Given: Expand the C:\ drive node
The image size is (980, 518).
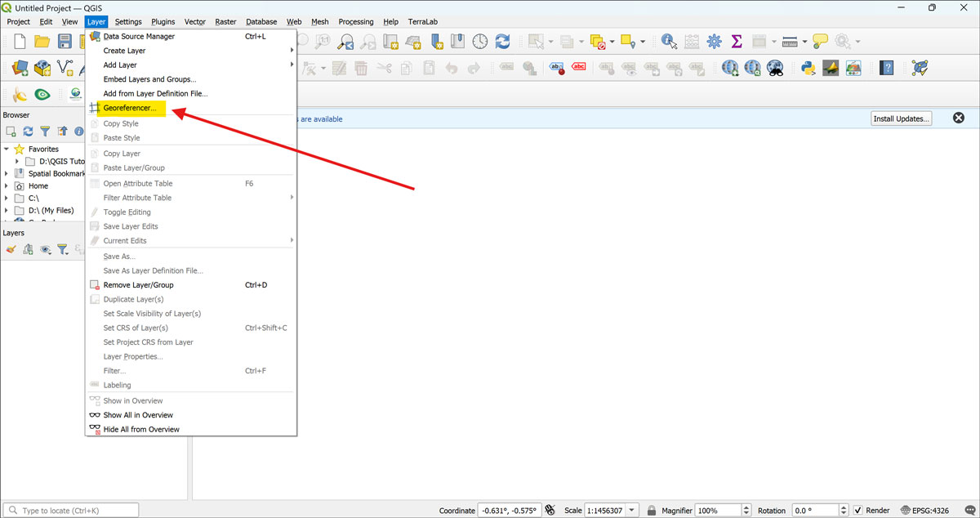Looking at the screenshot, I should (x=7, y=198).
